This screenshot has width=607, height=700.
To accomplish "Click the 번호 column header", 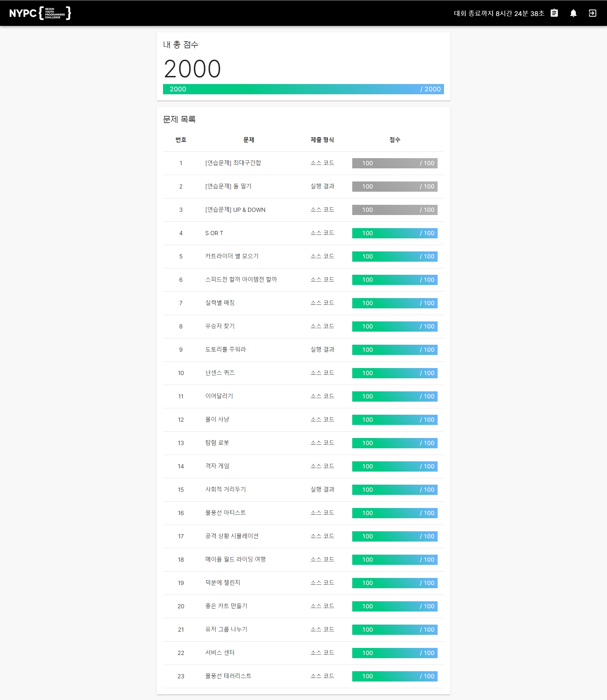I will pyautogui.click(x=181, y=140).
